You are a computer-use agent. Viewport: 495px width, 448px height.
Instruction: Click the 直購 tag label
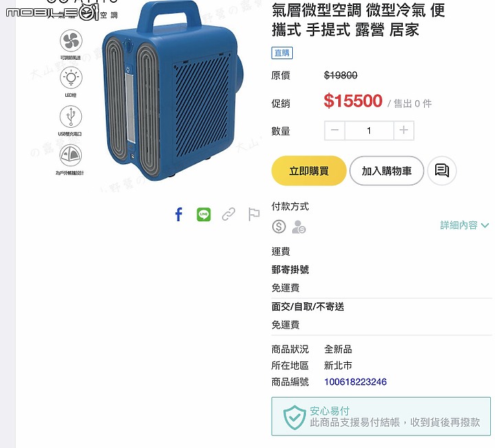coord(282,53)
